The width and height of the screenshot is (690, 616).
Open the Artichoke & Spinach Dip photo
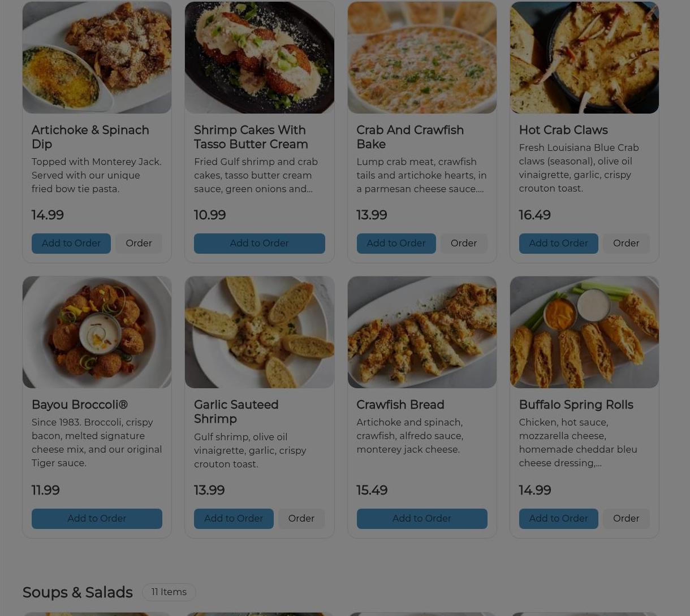point(97,57)
